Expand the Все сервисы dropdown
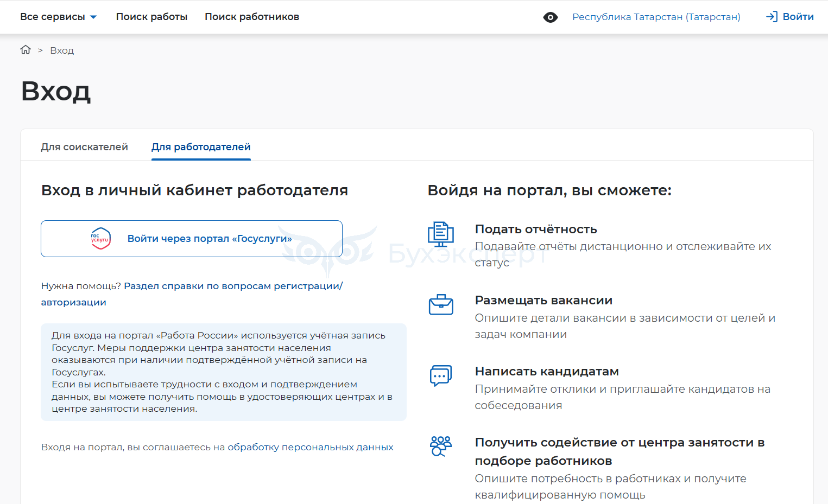Viewport: 828px width, 504px height. (x=59, y=17)
